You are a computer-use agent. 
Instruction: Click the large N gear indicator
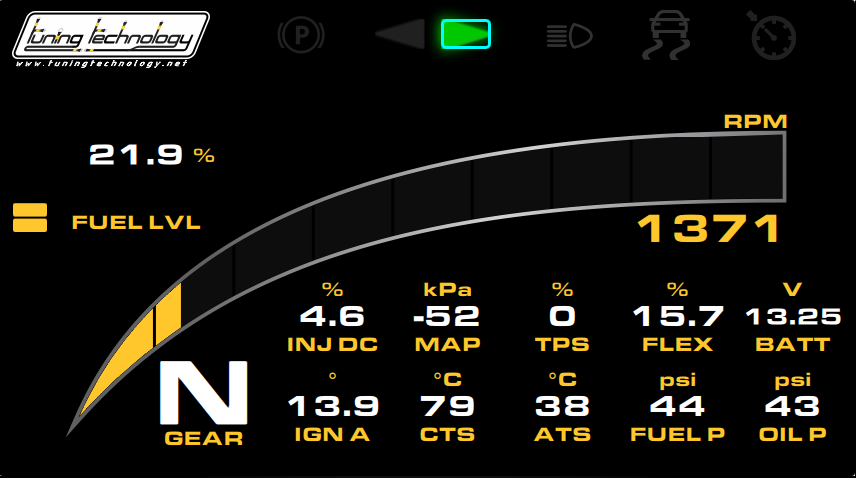point(204,392)
